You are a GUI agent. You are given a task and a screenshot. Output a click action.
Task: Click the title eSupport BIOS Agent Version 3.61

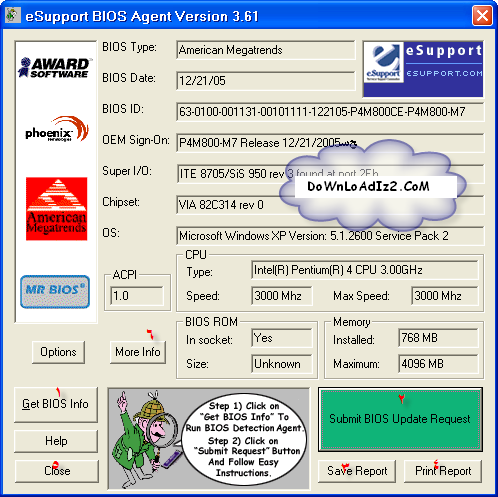point(142,16)
